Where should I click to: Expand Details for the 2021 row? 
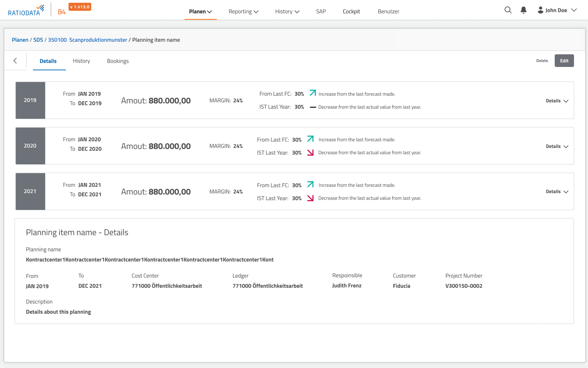click(x=557, y=191)
